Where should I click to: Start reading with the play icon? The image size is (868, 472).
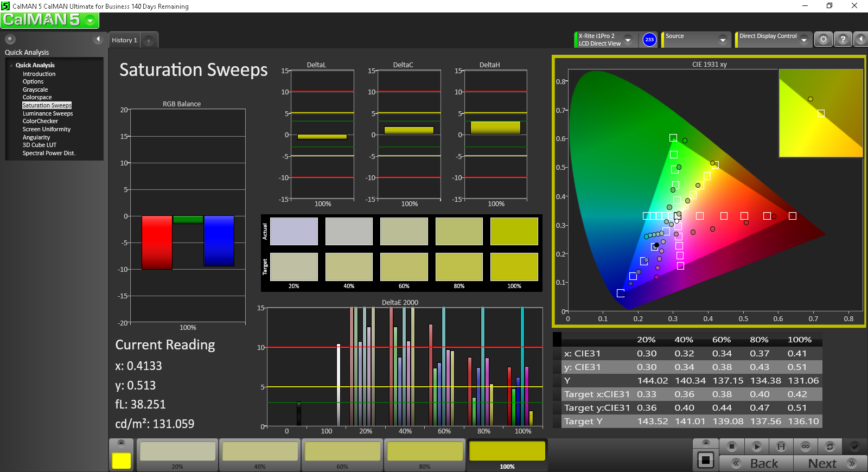click(x=756, y=447)
